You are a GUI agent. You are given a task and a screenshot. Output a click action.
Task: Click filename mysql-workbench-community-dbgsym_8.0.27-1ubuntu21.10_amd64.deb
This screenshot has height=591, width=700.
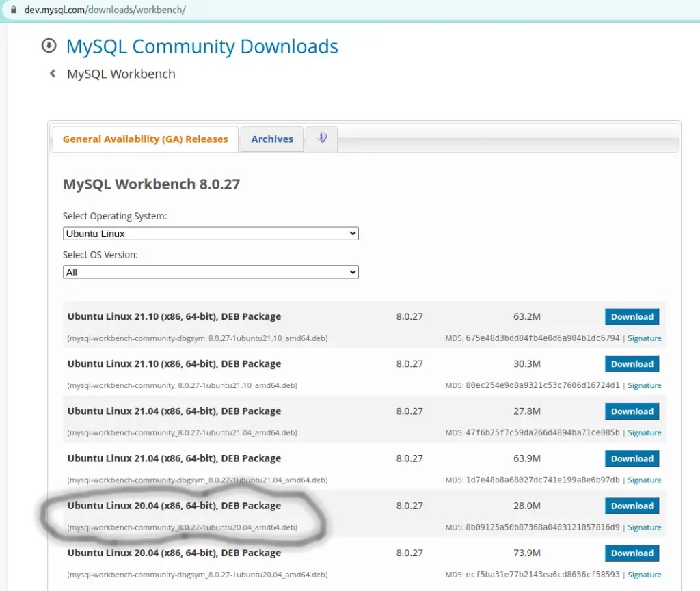pyautogui.click(x=198, y=338)
